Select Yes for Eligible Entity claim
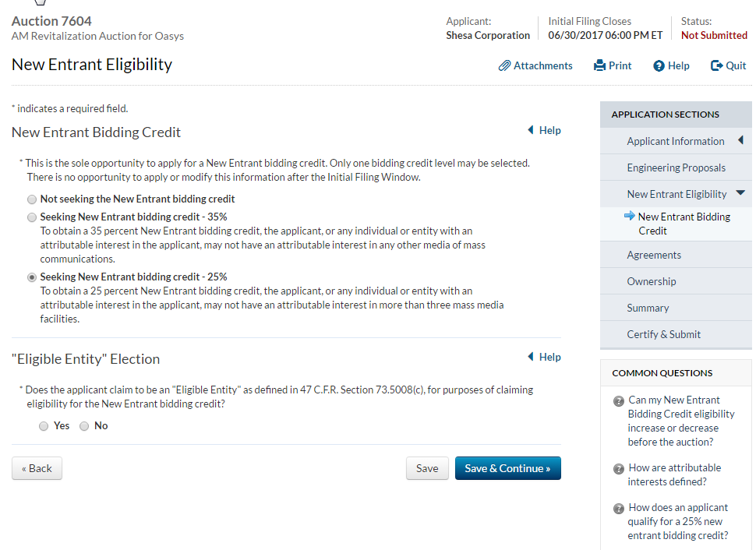 (44, 426)
